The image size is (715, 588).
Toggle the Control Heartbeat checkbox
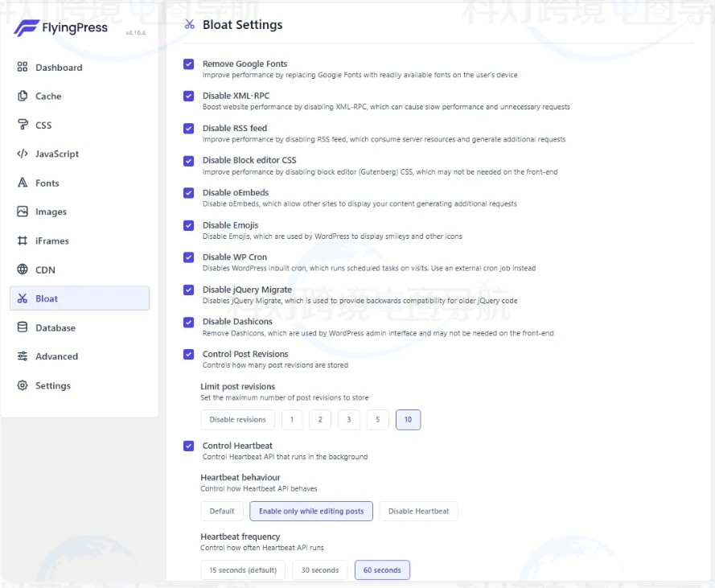[189, 446]
